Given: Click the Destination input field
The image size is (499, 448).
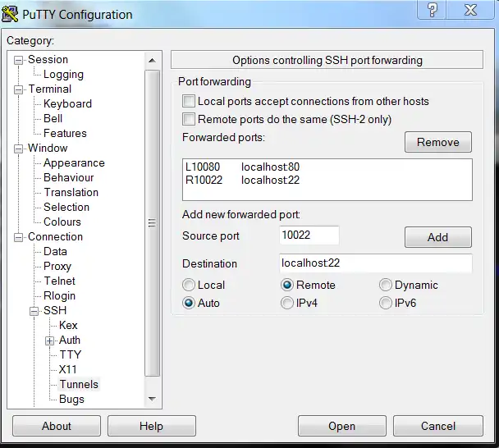Looking at the screenshot, I should (x=376, y=263).
